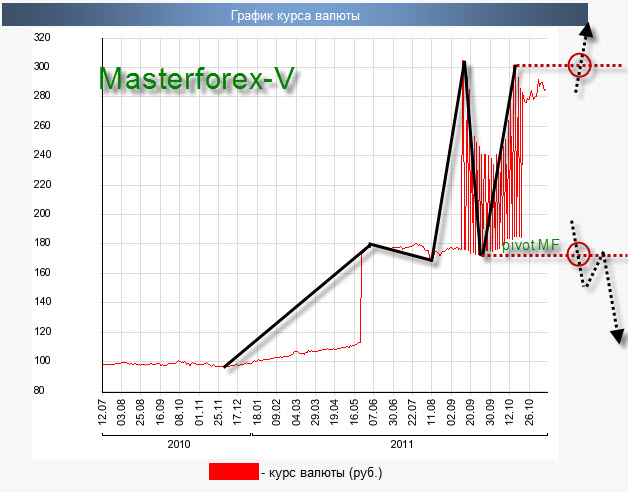Click the x-axis date 30.09
Screen dimensions: 628x492
pyautogui.click(x=490, y=412)
